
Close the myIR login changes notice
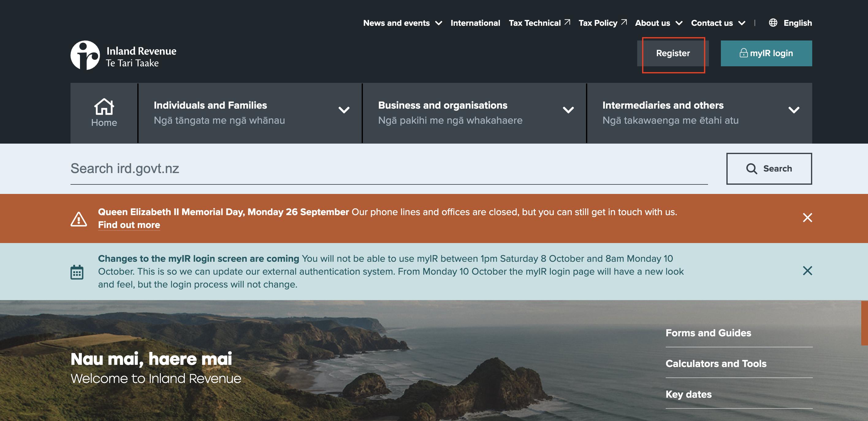coord(807,271)
